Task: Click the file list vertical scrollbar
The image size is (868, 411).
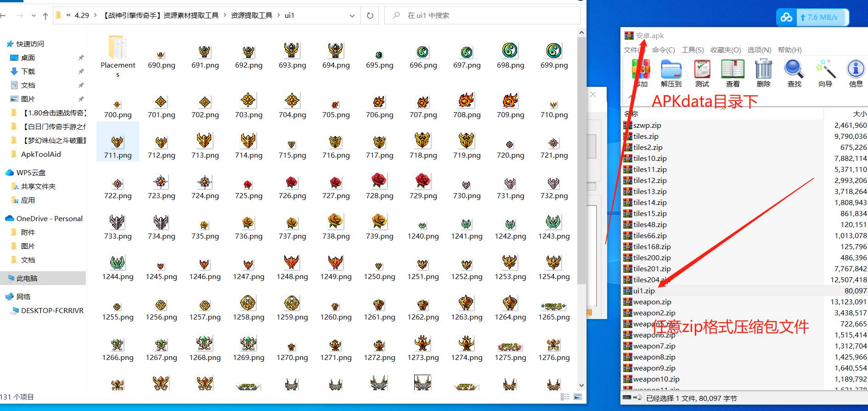Action: click(x=581, y=161)
